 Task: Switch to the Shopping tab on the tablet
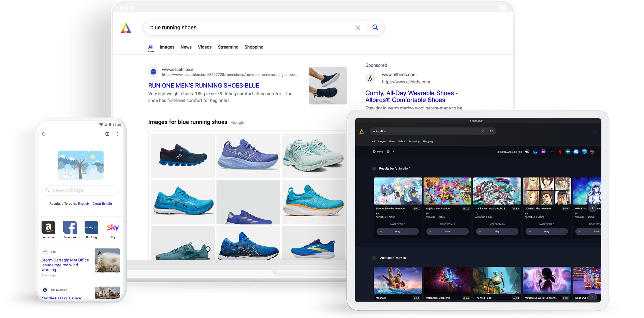click(x=428, y=141)
